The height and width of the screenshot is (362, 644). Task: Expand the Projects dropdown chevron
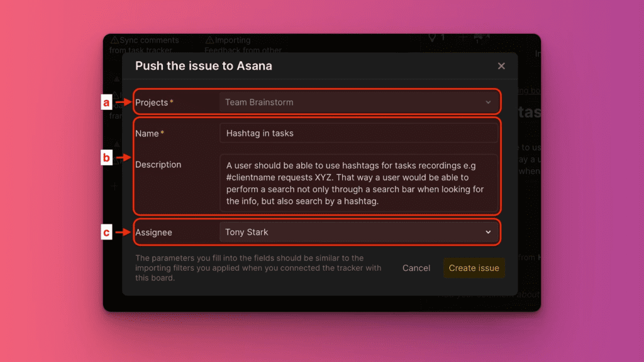488,102
